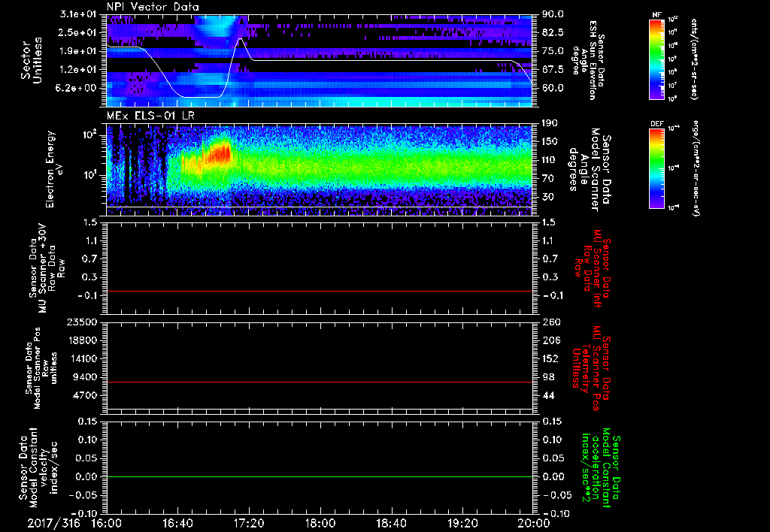This screenshot has width=770, height=532.
Task: Click the "18:00" time axis label
Action: click(320, 523)
